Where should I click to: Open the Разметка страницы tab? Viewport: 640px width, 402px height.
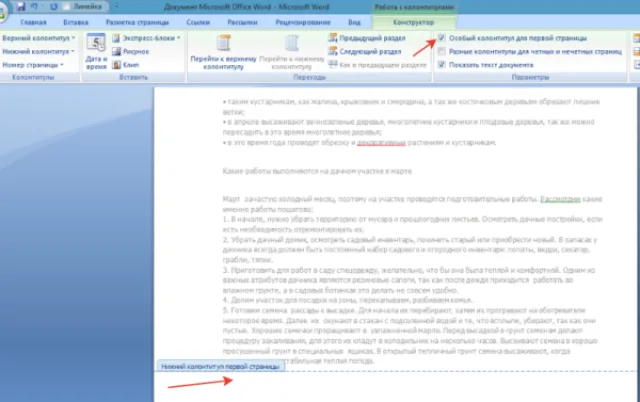click(x=137, y=22)
